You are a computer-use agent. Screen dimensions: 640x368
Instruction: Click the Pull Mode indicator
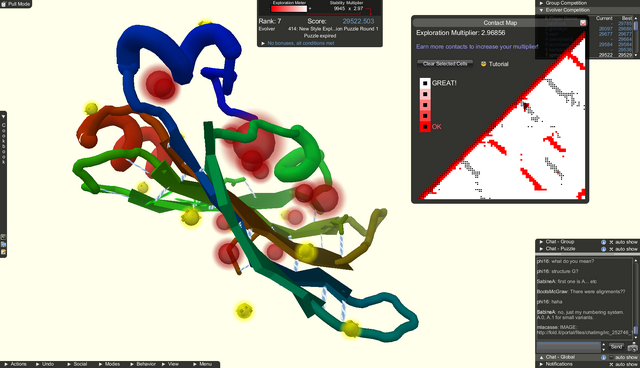coord(16,4)
